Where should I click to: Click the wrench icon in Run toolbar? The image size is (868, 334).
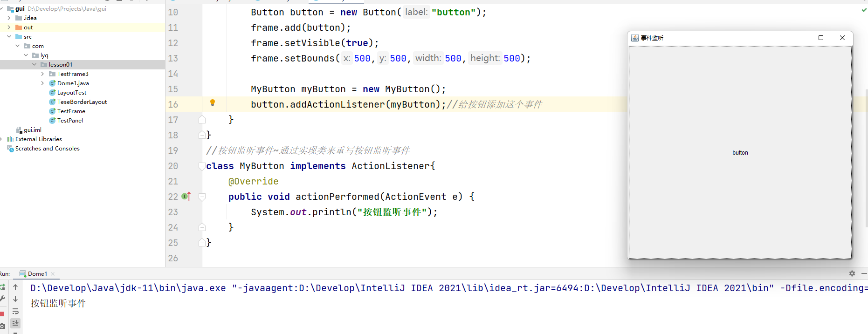tap(2, 299)
